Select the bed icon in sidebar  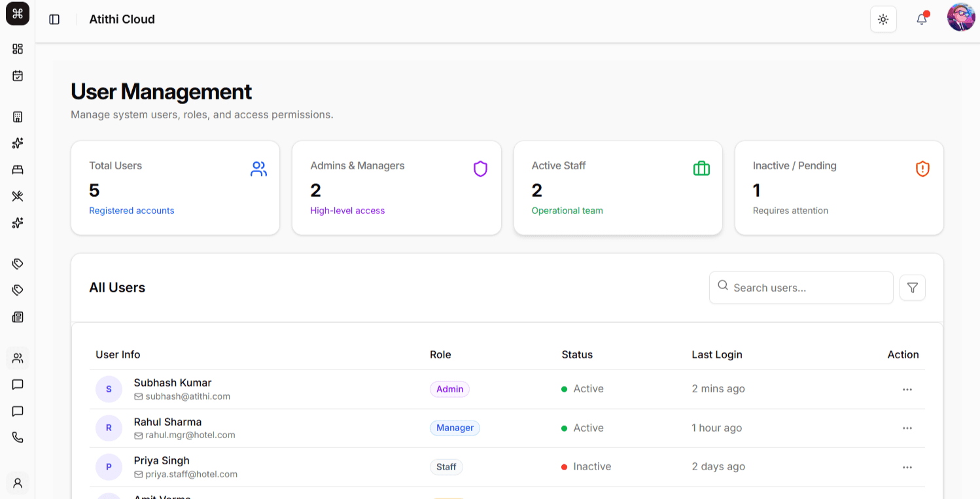pyautogui.click(x=18, y=170)
